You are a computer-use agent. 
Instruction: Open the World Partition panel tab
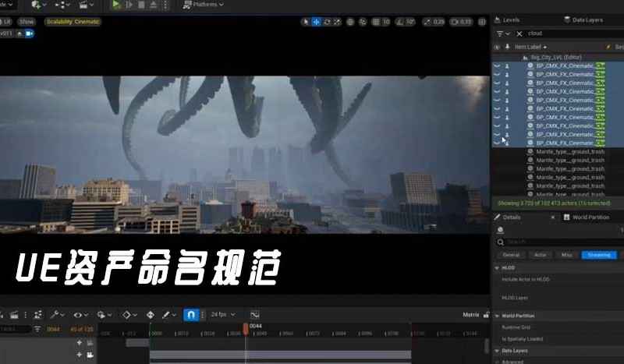click(589, 217)
